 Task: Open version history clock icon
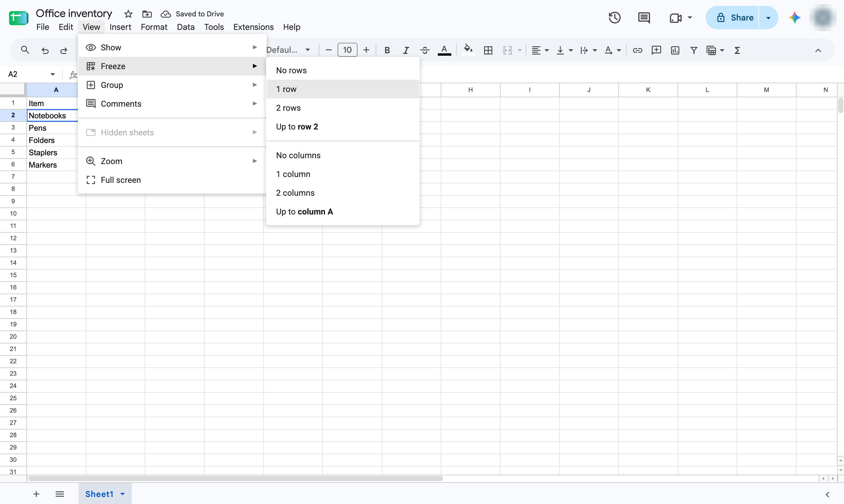615,18
